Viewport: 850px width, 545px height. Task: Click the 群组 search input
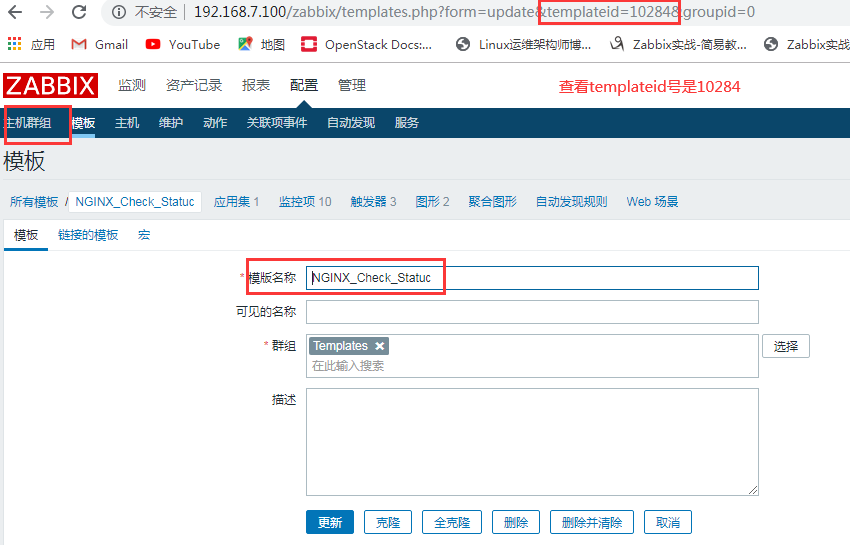532,366
